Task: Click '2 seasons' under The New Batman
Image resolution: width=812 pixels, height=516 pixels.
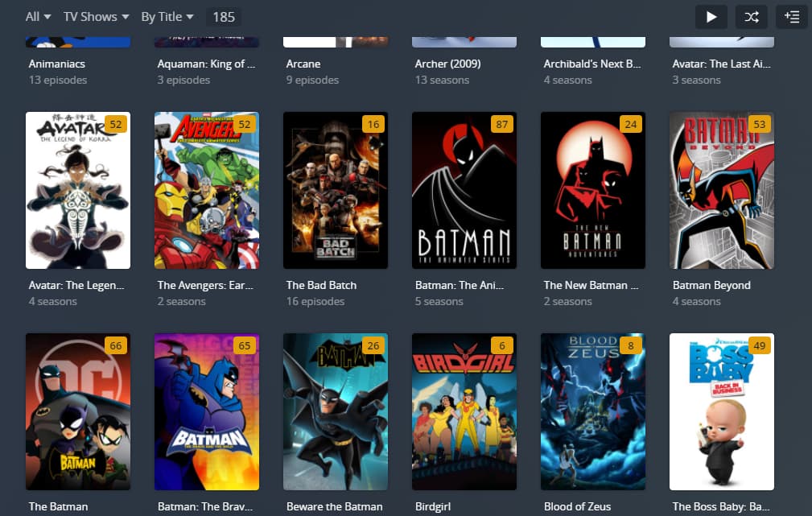Action: pyautogui.click(x=567, y=301)
